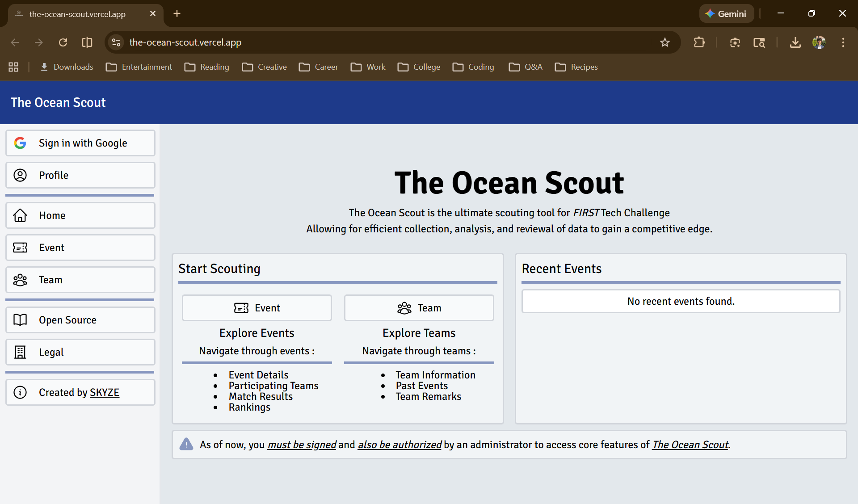Click the ticket icon in Start Scouting Event button
This screenshot has height=504, width=858.
[241, 308]
